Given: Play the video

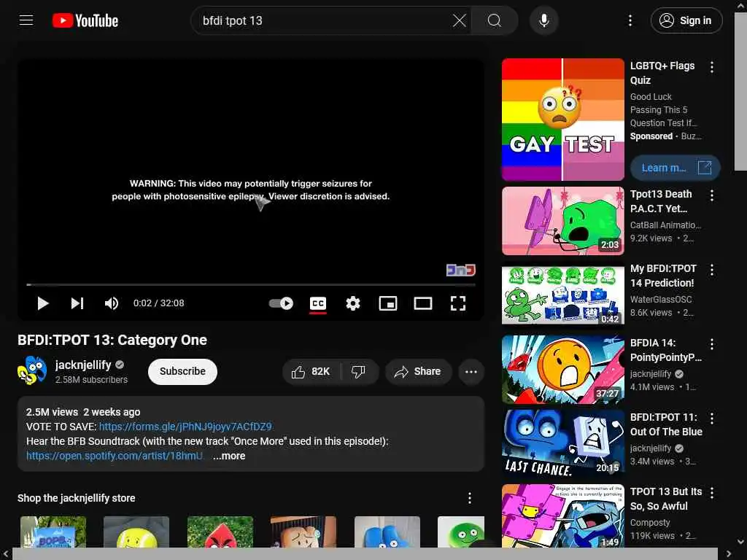Looking at the screenshot, I should click(43, 303).
